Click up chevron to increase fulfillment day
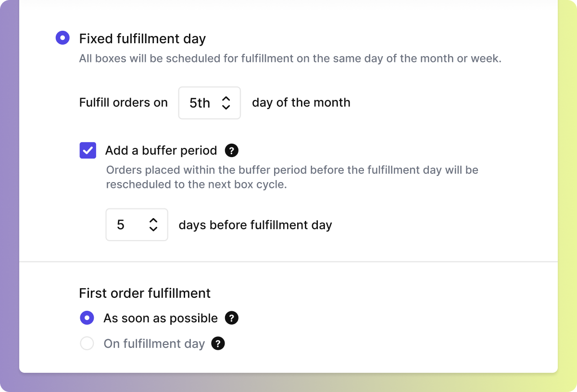The image size is (577, 392). coord(226,99)
